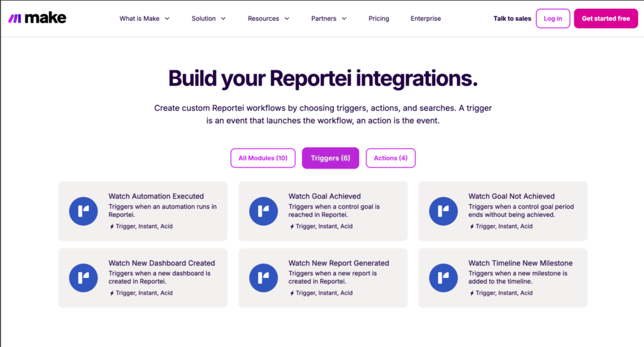The image size is (644, 347).
Task: Expand the Partners menu chevron
Action: 344,18
